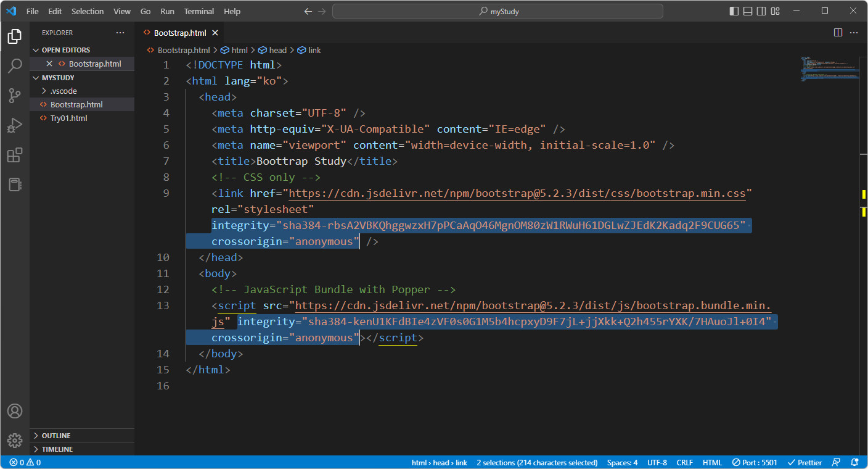Open the File menu
This screenshot has height=469, width=868.
click(x=33, y=11)
